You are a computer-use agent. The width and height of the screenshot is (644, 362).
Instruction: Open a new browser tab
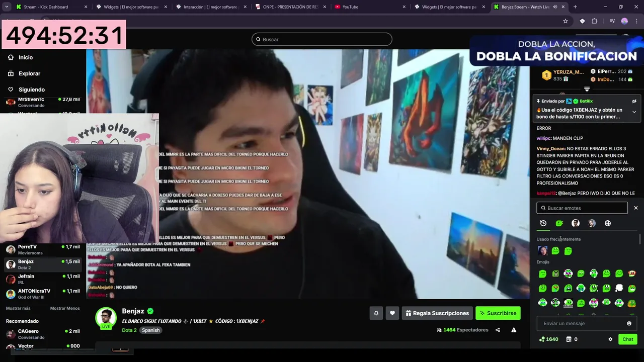pyautogui.click(x=575, y=7)
